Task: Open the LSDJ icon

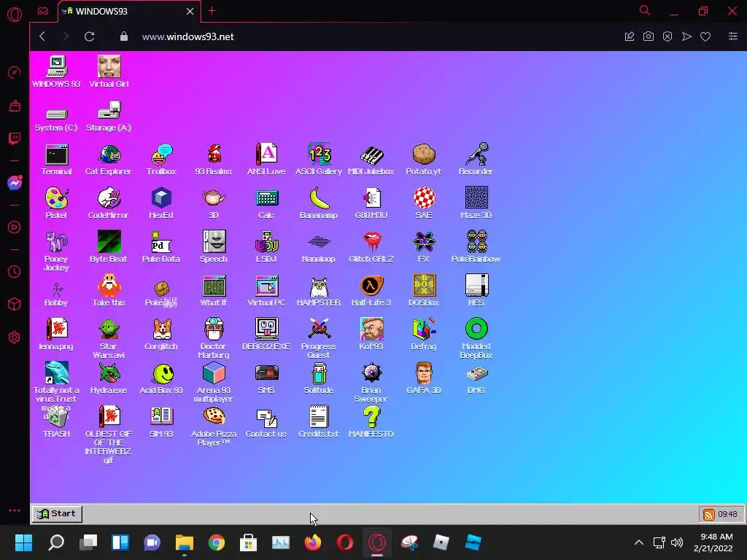Action: 266,248
